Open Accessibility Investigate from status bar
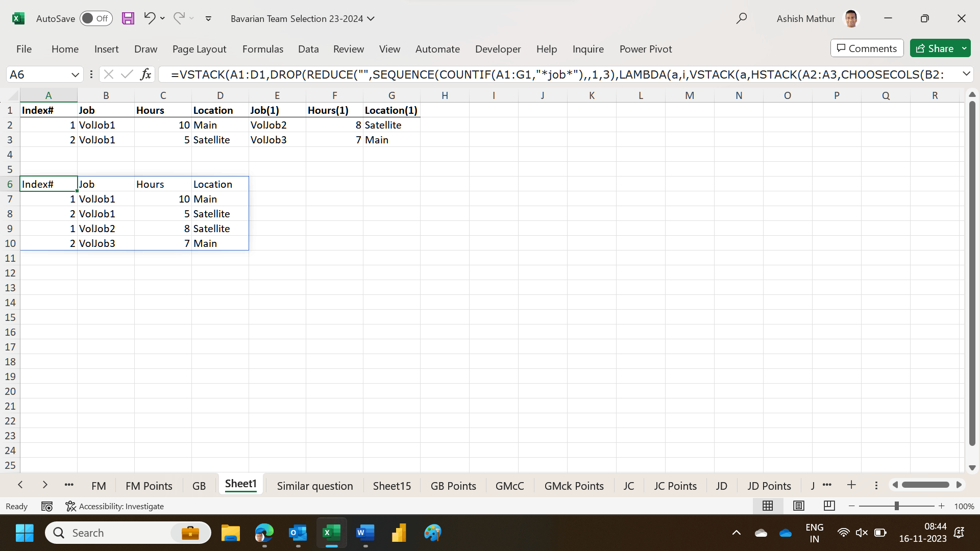This screenshot has width=980, height=551. click(115, 506)
